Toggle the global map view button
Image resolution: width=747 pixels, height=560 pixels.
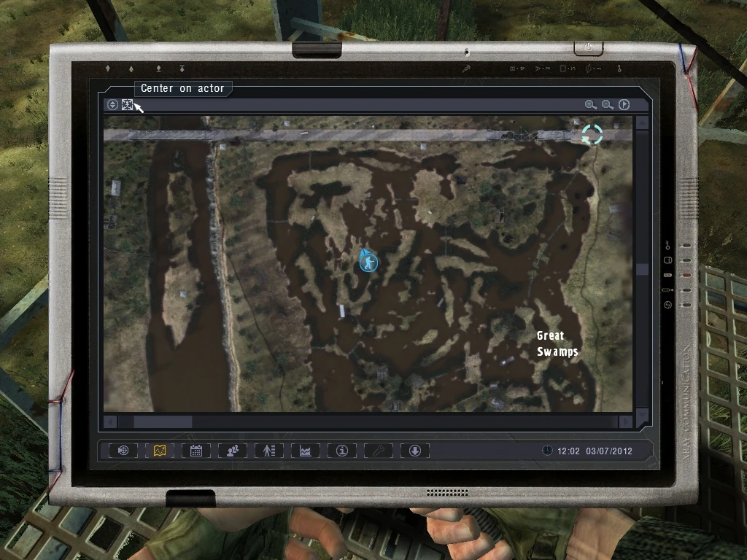[x=112, y=105]
